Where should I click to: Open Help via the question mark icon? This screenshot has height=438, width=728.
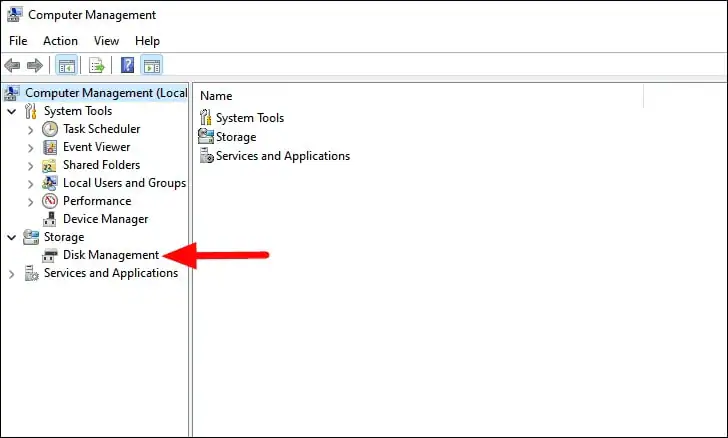128,66
